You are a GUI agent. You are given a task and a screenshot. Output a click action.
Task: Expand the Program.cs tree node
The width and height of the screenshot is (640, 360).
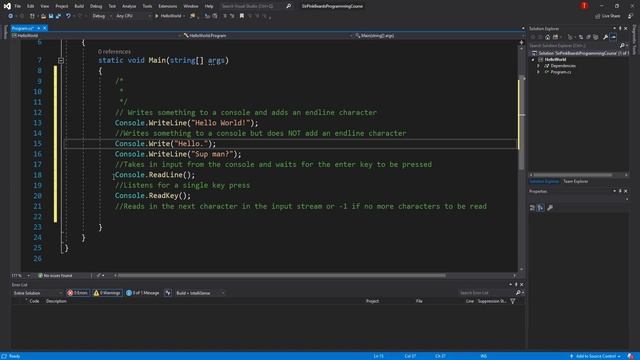click(538, 72)
